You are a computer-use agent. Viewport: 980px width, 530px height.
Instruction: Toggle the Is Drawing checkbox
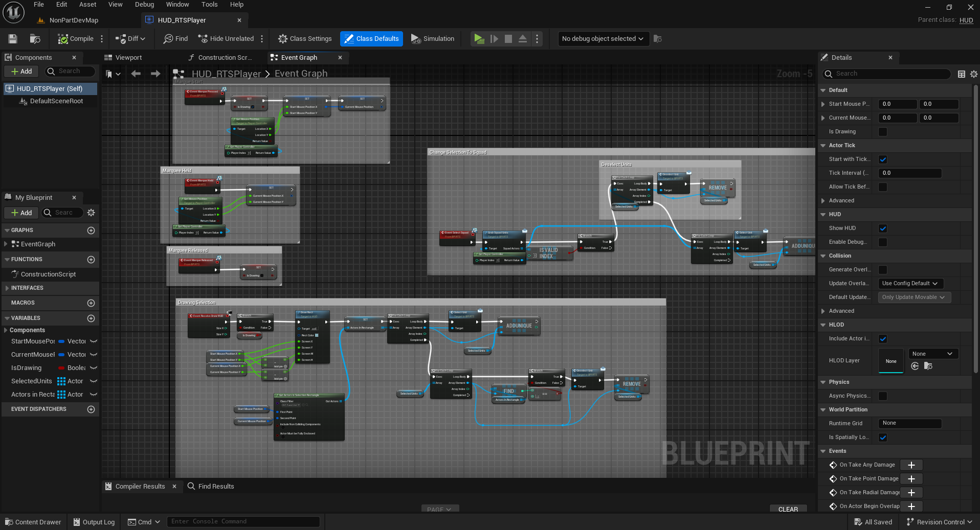[x=882, y=132]
